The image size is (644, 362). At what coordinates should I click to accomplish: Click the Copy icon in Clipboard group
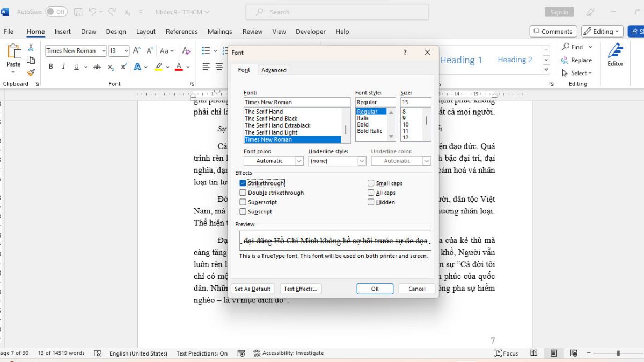tap(31, 60)
